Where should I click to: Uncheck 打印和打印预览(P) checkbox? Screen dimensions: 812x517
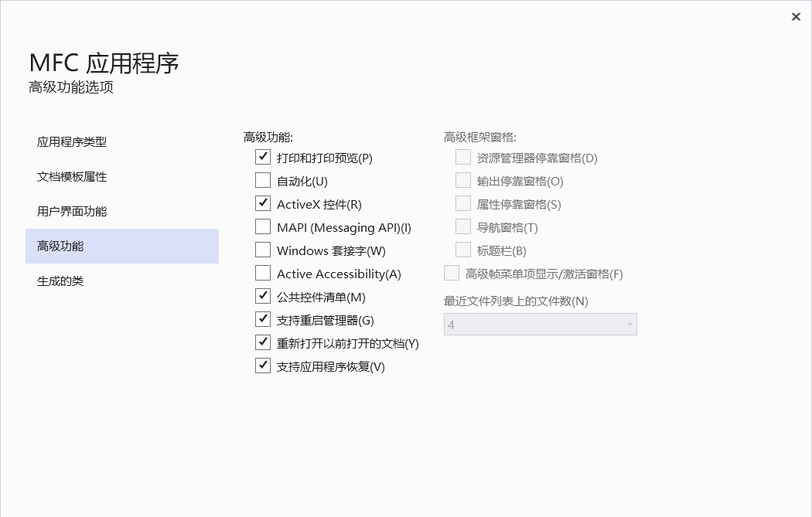tap(263, 158)
